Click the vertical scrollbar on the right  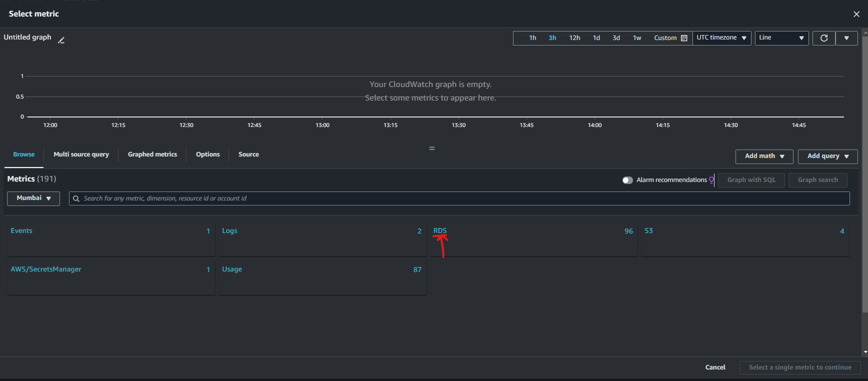click(x=865, y=175)
